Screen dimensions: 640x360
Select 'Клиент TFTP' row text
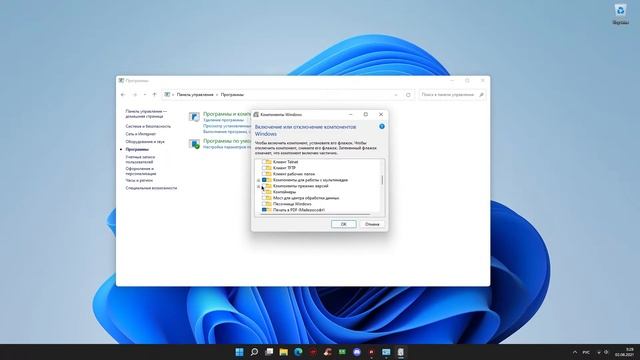coord(284,168)
